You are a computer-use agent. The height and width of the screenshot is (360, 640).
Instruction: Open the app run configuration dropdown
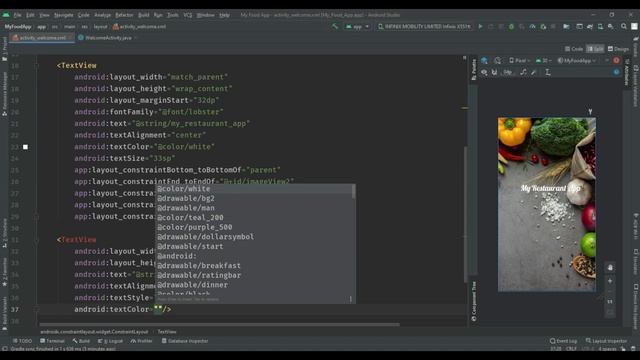[357, 27]
